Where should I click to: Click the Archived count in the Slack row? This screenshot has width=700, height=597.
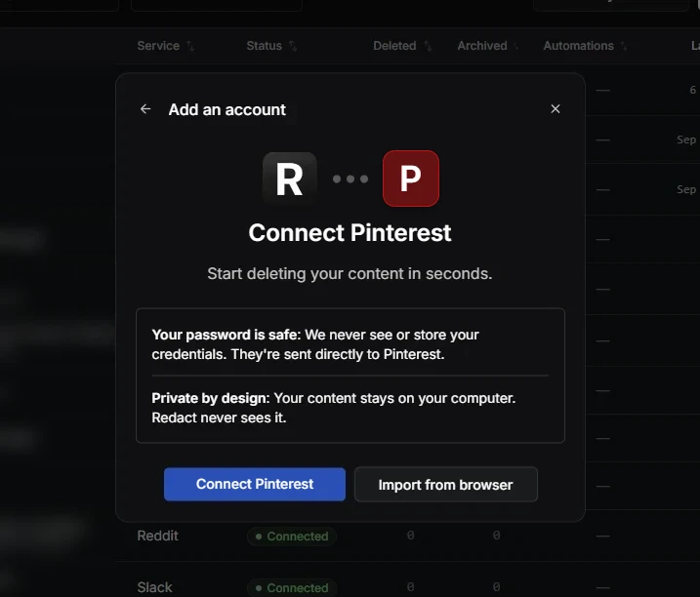pos(496,586)
